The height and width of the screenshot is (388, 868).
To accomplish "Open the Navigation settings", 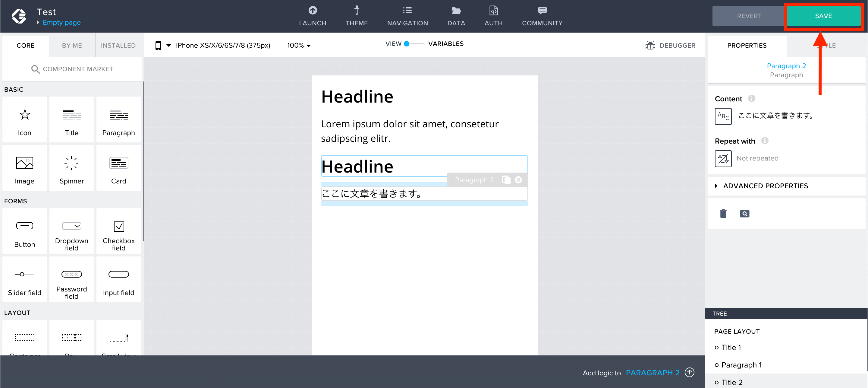I will [x=407, y=16].
